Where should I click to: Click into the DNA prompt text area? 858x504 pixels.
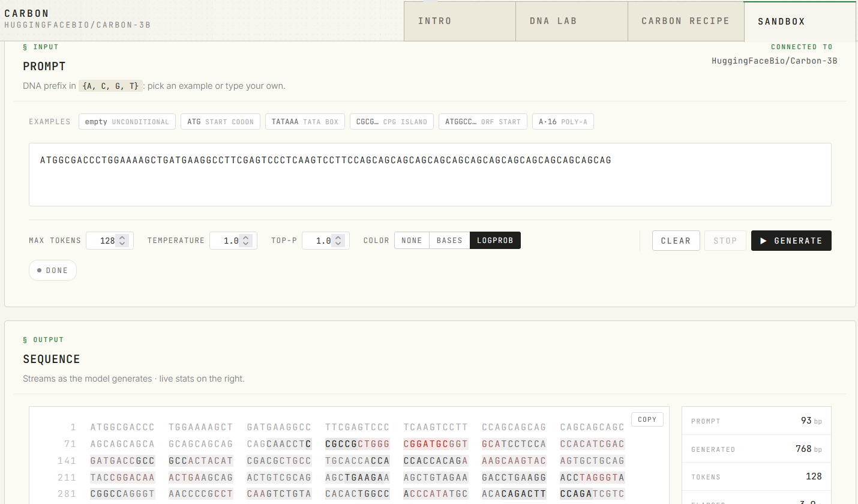point(430,175)
